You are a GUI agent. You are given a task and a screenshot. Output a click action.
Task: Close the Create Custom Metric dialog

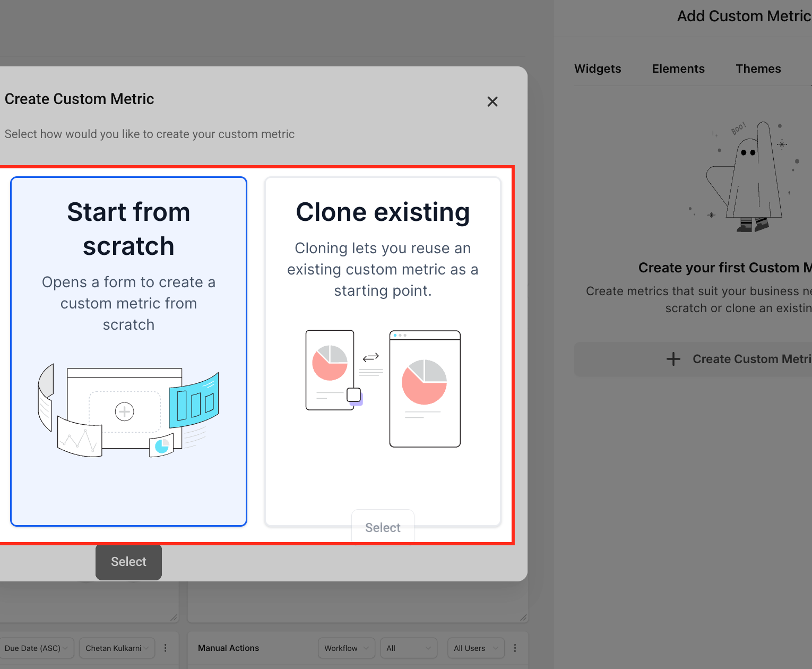[493, 101]
